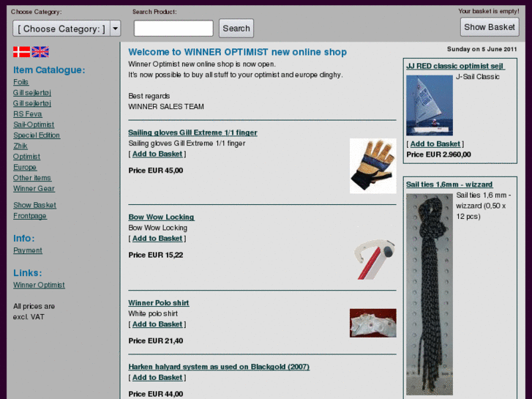Switch language with the UK flag icon
532x399 pixels.
pyautogui.click(x=40, y=52)
